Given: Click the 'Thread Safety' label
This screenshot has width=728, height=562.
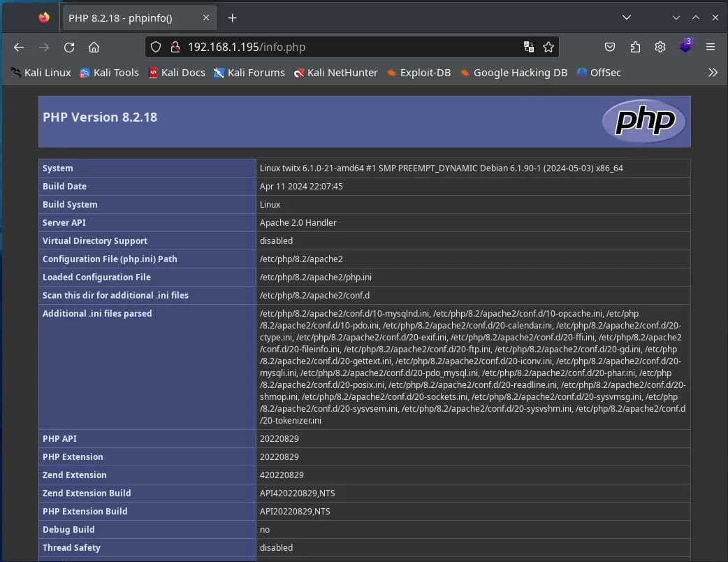Looking at the screenshot, I should 71,547.
